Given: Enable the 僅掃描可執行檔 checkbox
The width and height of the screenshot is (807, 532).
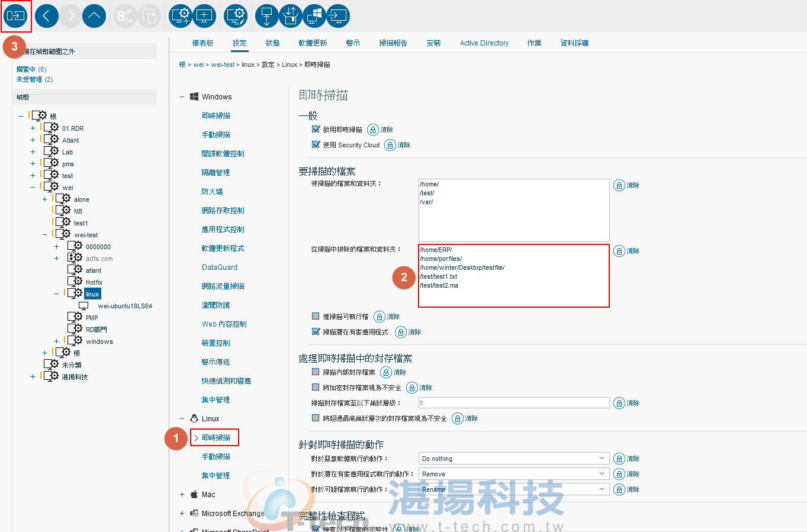Looking at the screenshot, I should point(316,316).
